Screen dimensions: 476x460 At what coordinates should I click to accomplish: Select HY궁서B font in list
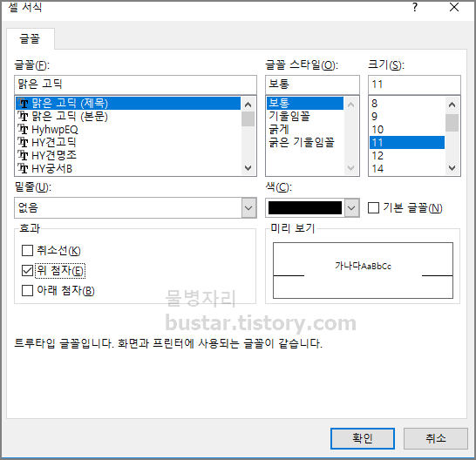128,168
